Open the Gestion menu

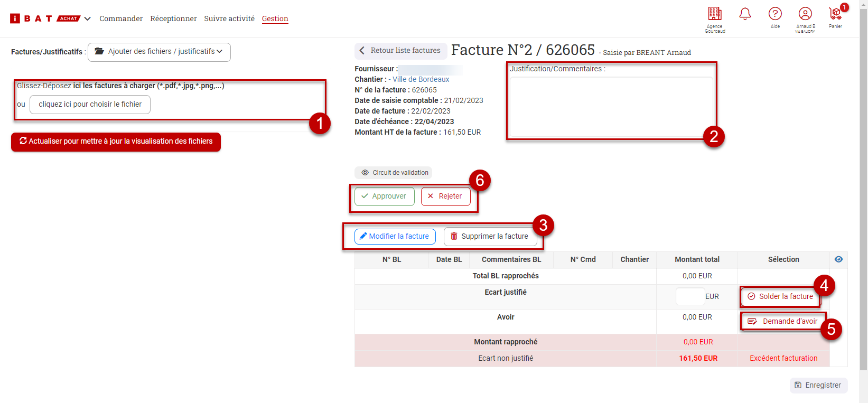(x=275, y=18)
